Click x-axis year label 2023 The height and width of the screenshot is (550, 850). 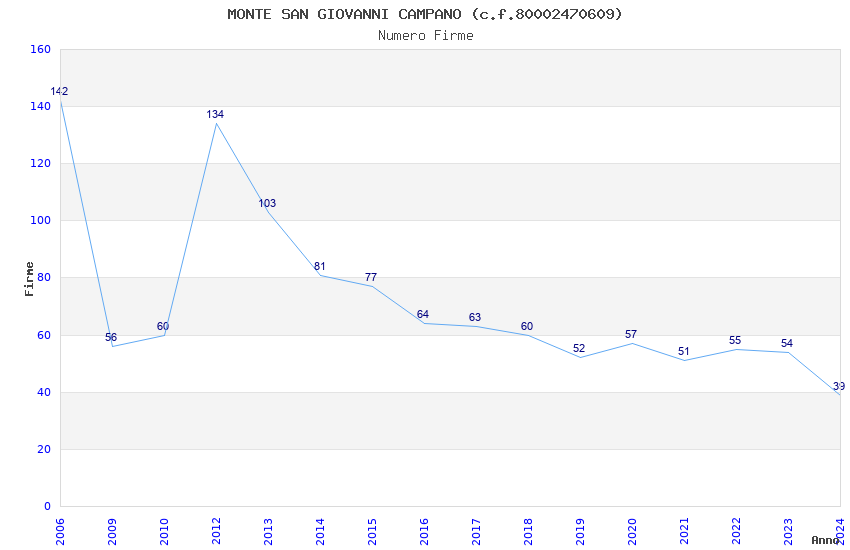tap(788, 531)
